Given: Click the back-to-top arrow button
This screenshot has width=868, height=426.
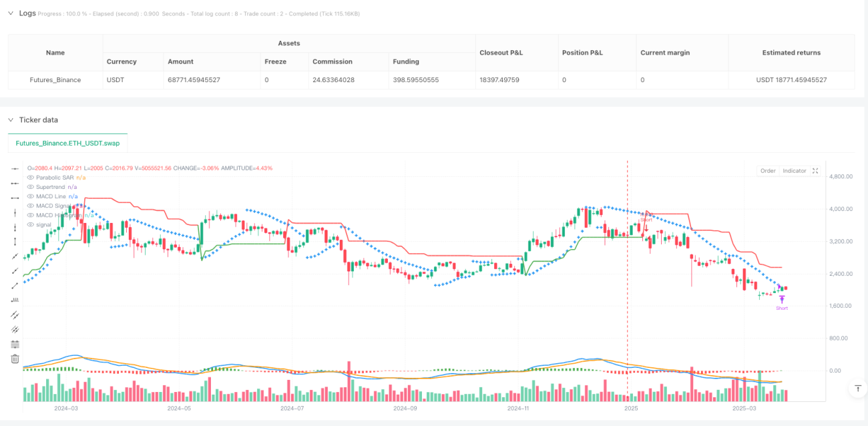Looking at the screenshot, I should pyautogui.click(x=857, y=388).
